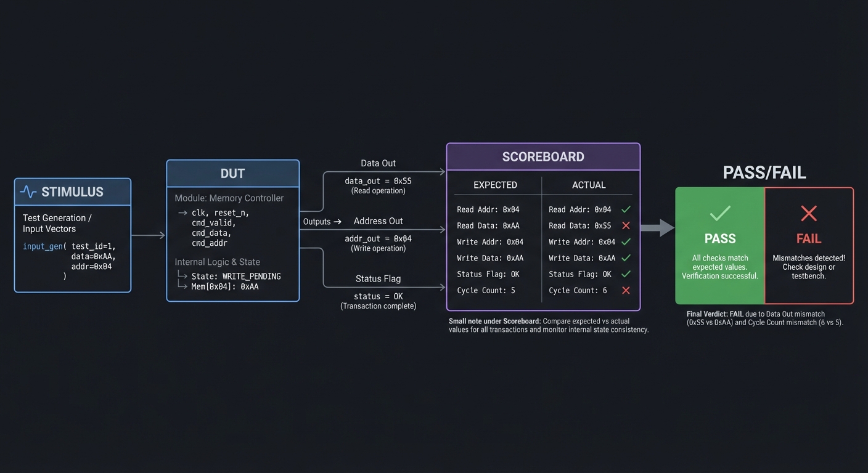
Task: Click the red X beside Read Data 0x55
Action: click(x=626, y=225)
